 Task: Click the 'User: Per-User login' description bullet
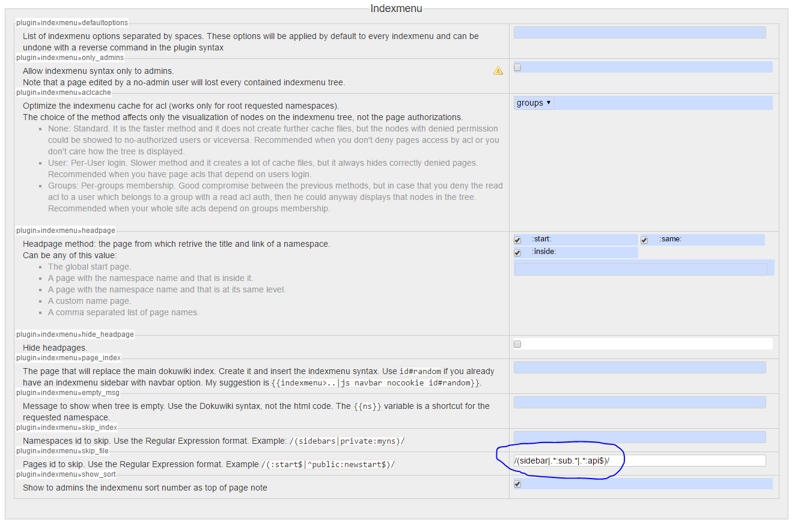(x=263, y=169)
